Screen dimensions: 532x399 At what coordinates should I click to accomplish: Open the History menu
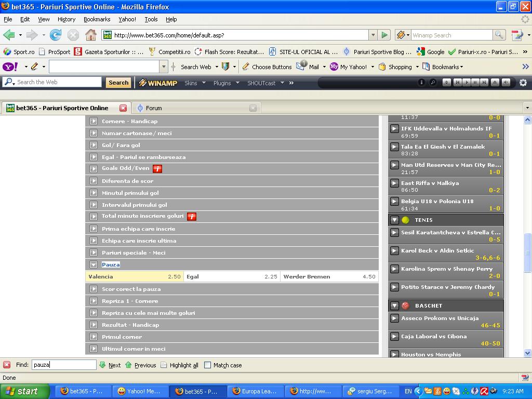[66, 19]
